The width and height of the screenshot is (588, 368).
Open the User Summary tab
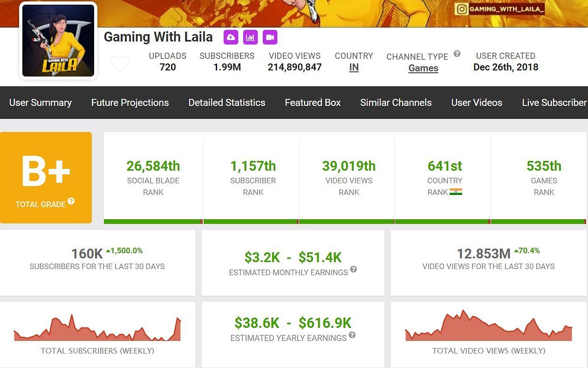[x=41, y=103]
